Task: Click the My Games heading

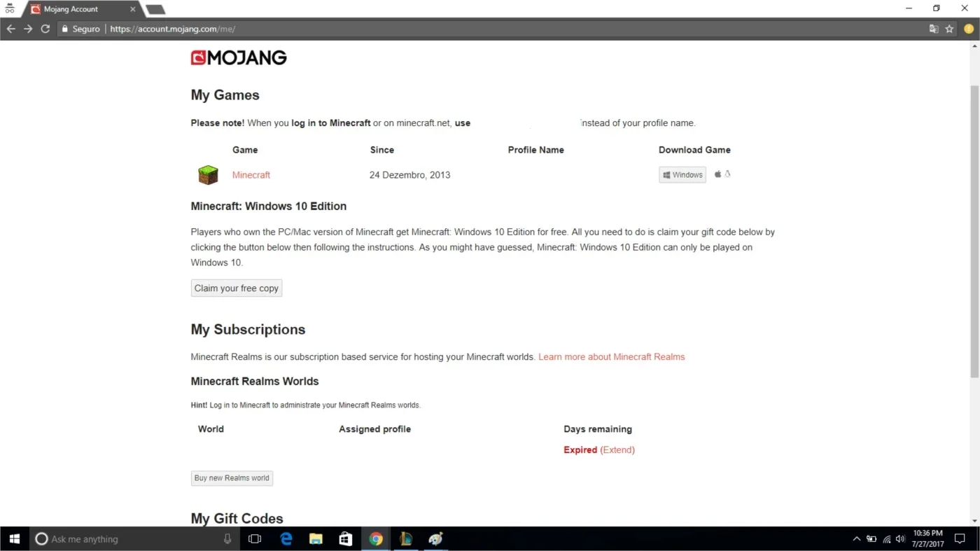Action: (x=225, y=95)
